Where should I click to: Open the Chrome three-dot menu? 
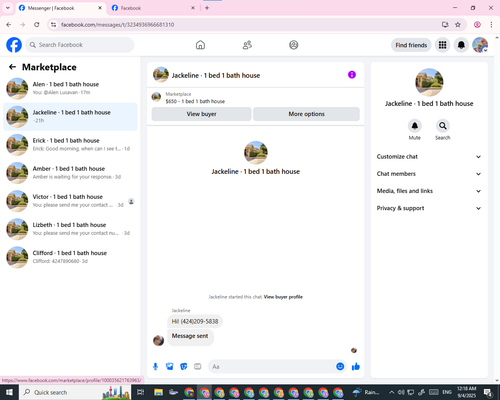[491, 24]
